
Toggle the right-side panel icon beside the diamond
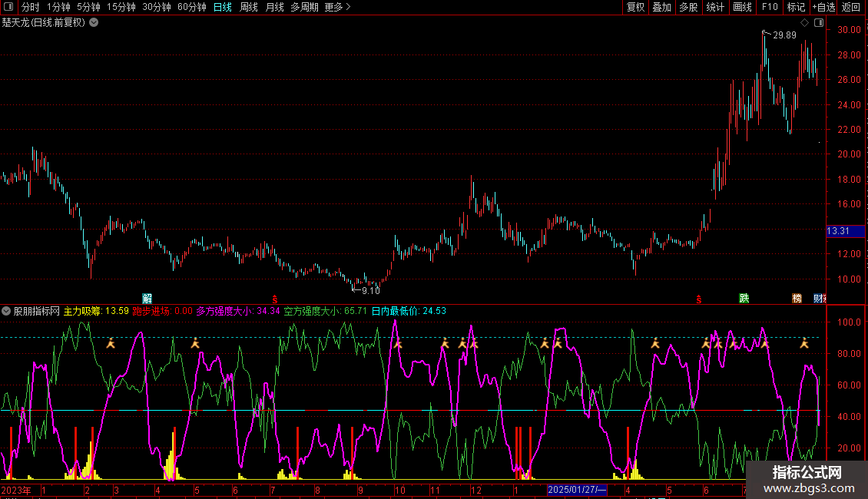click(817, 23)
